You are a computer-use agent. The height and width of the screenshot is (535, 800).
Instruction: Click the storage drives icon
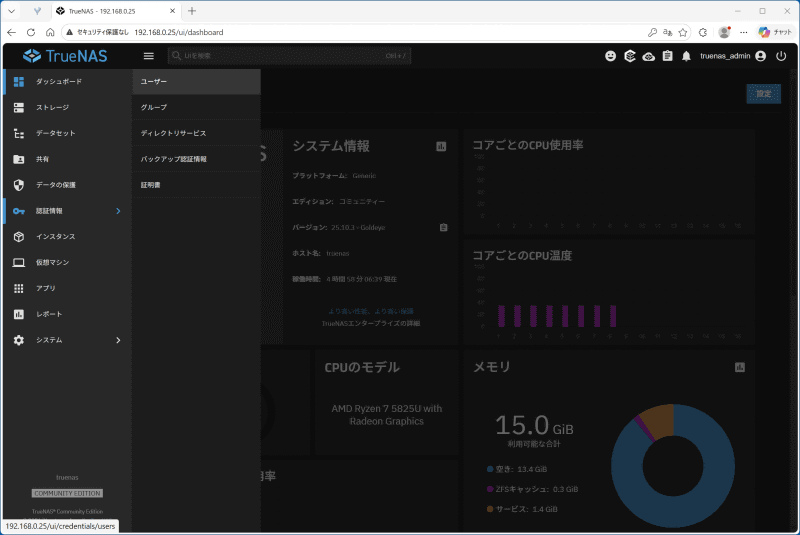(x=19, y=108)
